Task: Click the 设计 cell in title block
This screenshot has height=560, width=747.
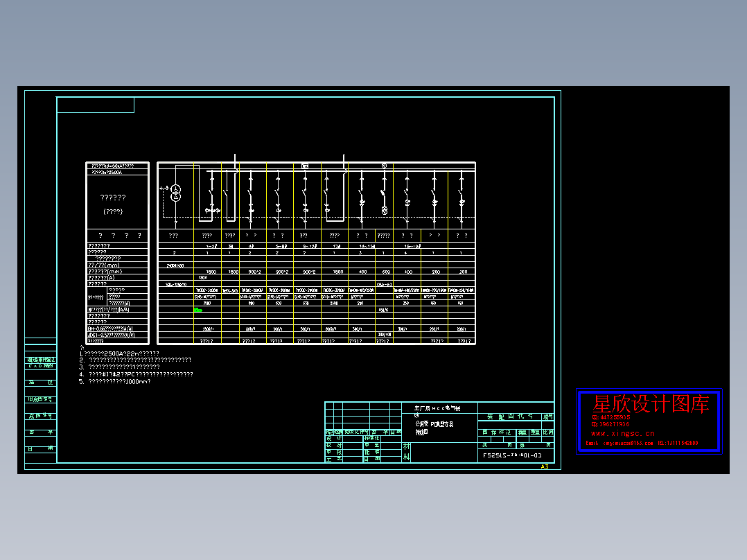Action: [x=333, y=439]
